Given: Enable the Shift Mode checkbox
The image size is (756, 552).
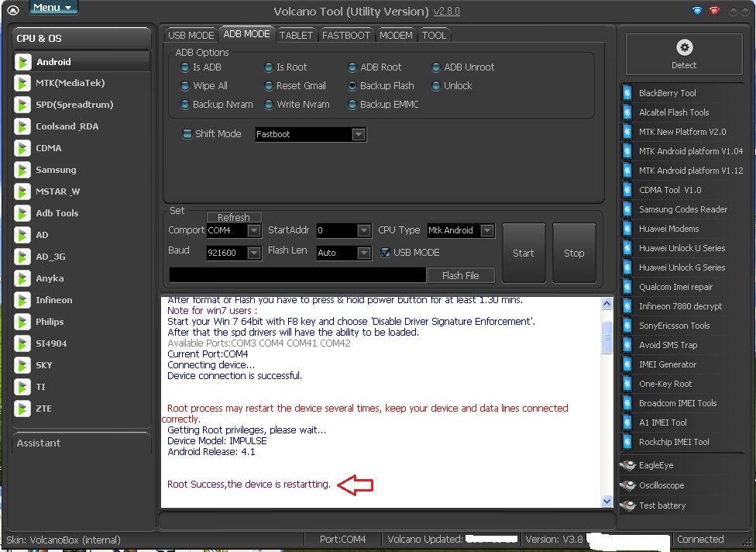Looking at the screenshot, I should pos(187,134).
